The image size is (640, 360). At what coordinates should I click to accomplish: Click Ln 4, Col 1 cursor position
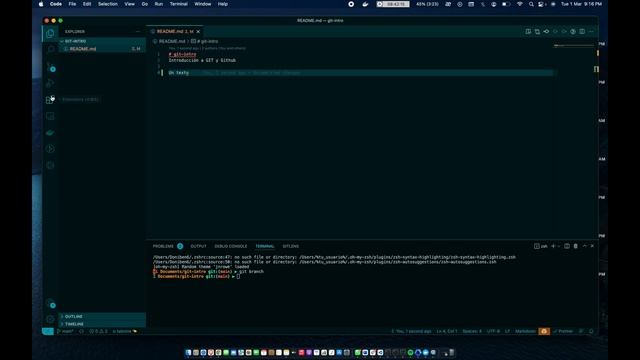pos(447,331)
